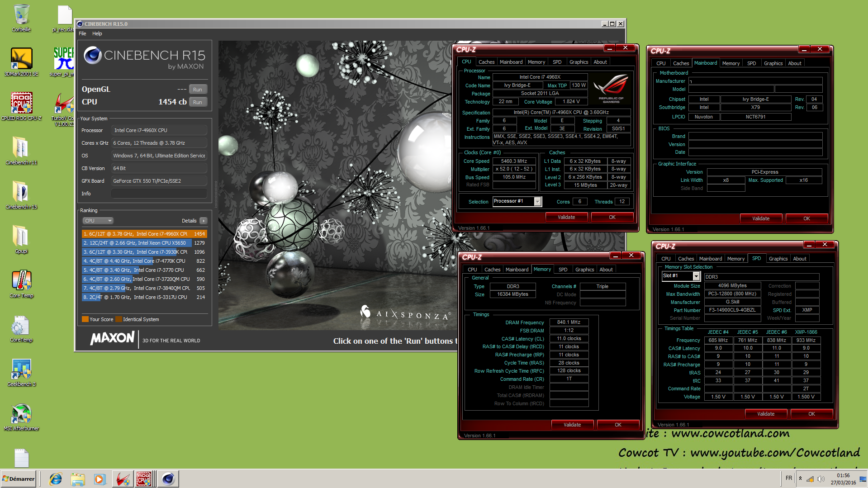The height and width of the screenshot is (488, 868).
Task: Click Validate in SPD CPU-Z window
Action: tap(766, 414)
